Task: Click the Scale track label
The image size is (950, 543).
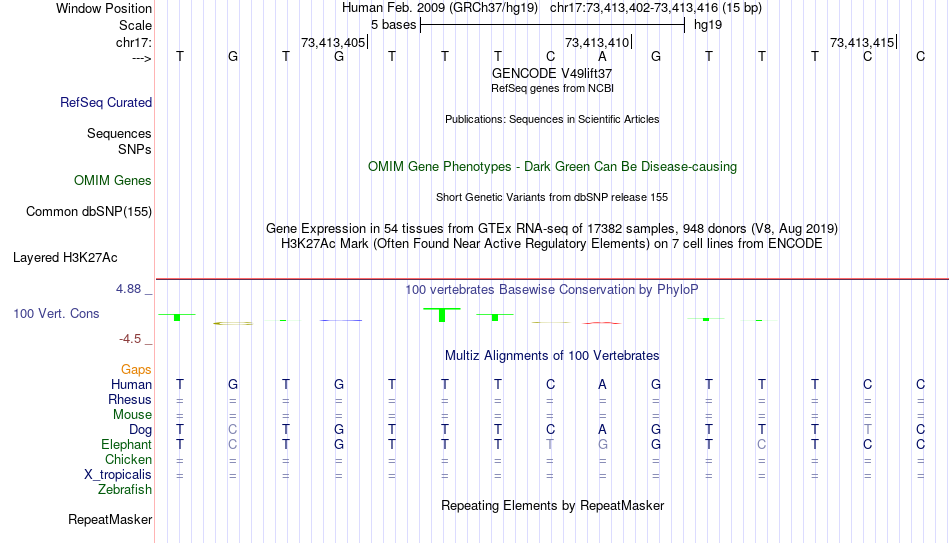Action: 135,25
